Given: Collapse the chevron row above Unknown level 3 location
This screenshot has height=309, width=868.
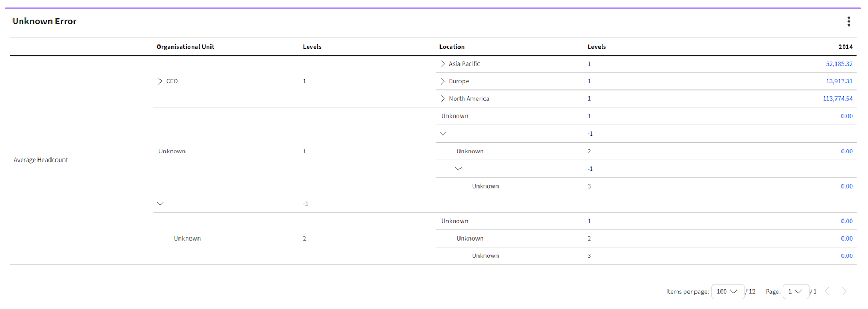Looking at the screenshot, I should pyautogui.click(x=458, y=169).
